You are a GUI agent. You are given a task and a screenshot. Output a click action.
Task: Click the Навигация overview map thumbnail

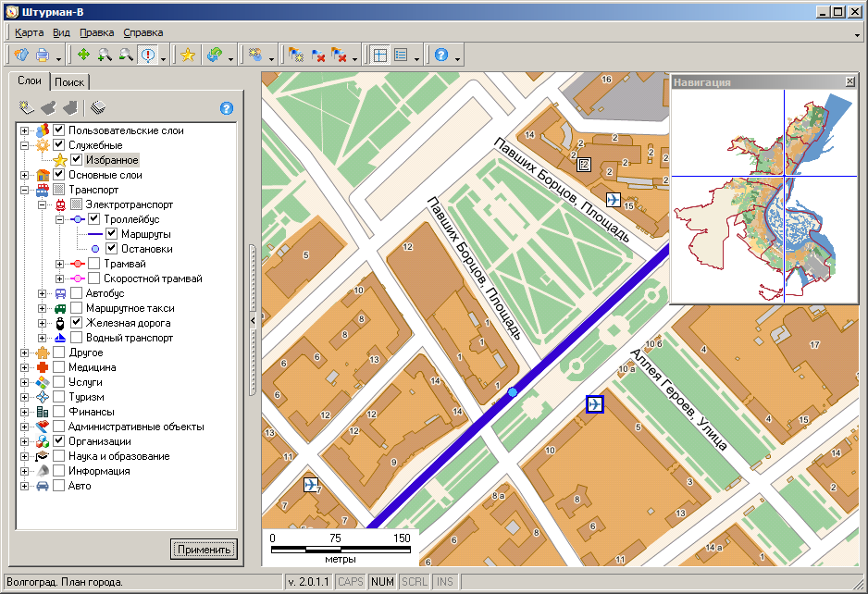(764, 195)
